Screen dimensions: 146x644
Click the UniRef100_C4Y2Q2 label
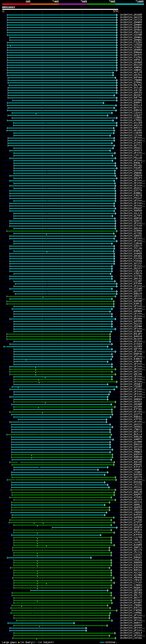tap(131, 638)
